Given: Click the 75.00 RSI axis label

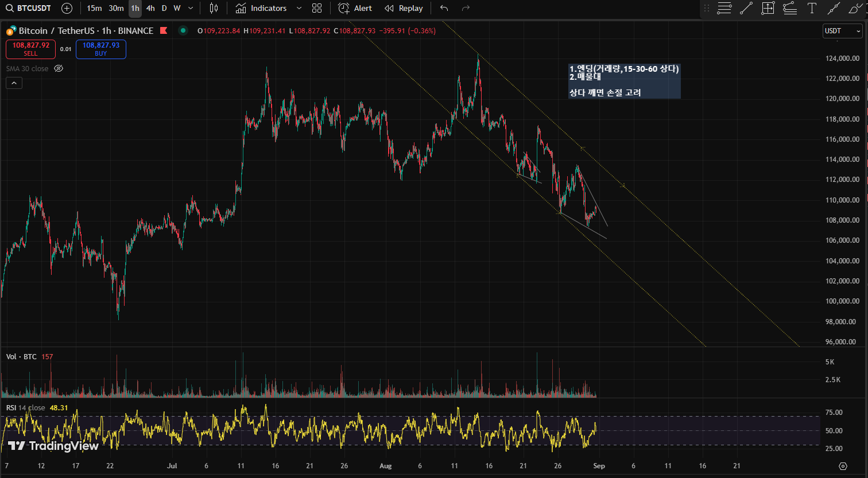Looking at the screenshot, I should coord(834,412).
